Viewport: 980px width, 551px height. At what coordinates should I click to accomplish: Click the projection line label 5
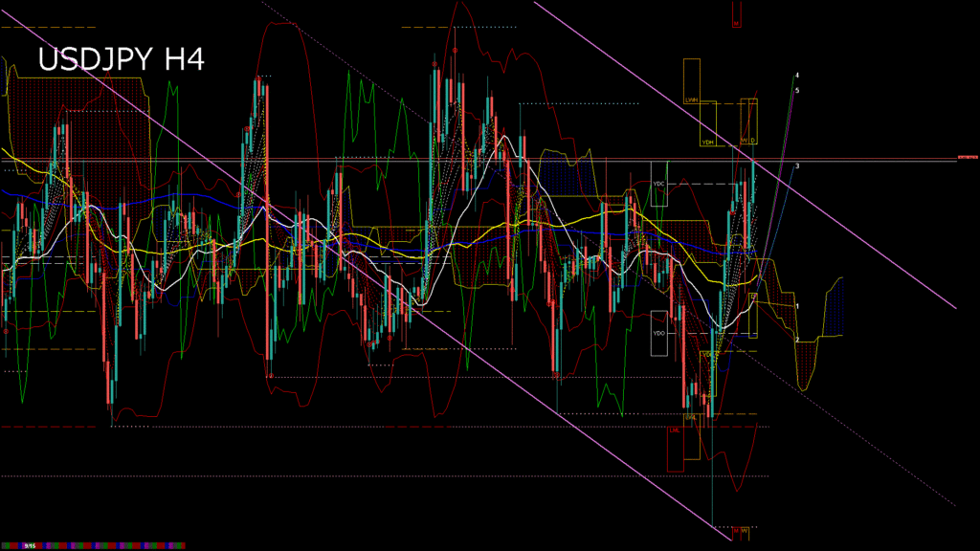(797, 91)
